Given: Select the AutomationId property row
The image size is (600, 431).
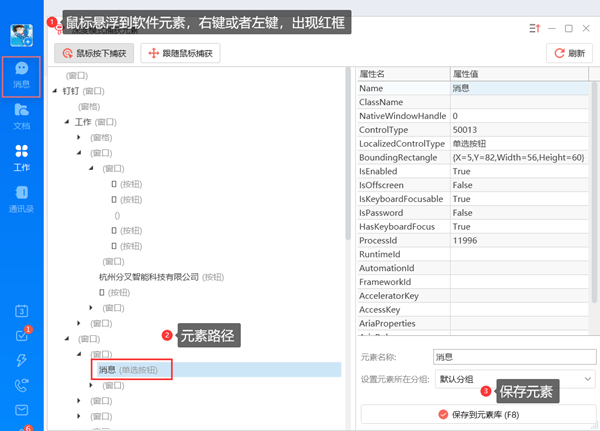Looking at the screenshot, I should (x=473, y=268).
